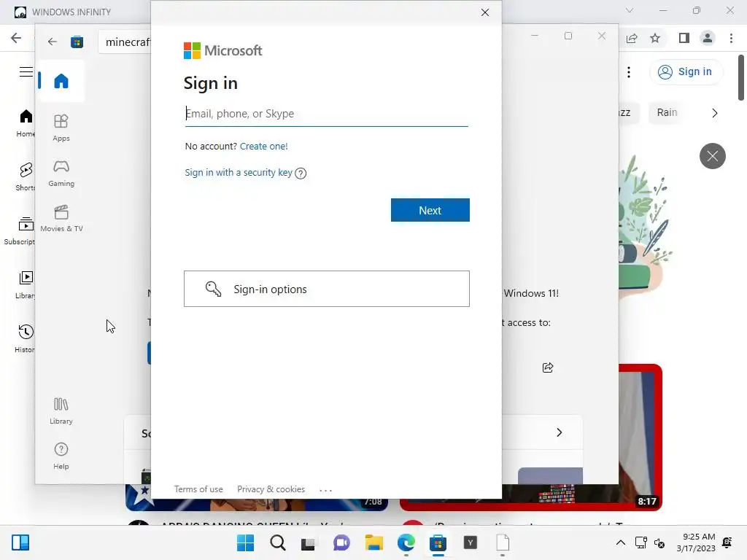Click browser share icon
Viewport: 747px width, 560px height.
coord(632,38)
